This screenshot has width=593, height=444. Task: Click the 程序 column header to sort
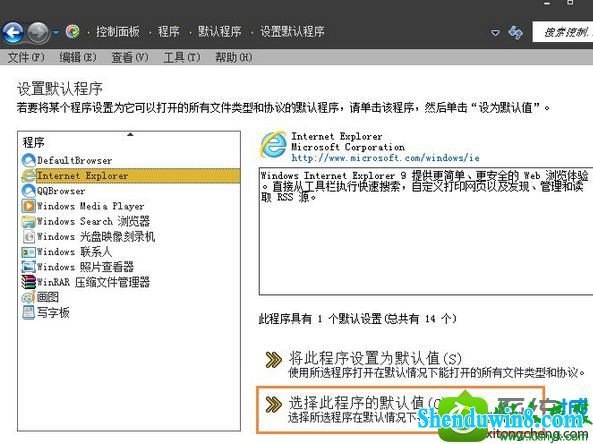point(33,143)
